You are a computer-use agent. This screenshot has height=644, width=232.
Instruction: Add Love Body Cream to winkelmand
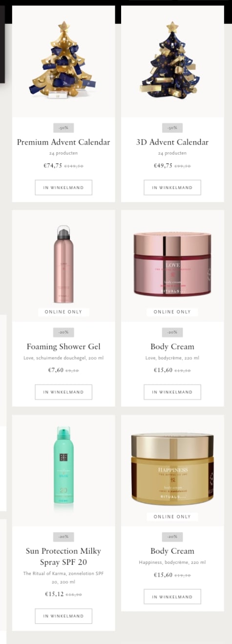(172, 392)
